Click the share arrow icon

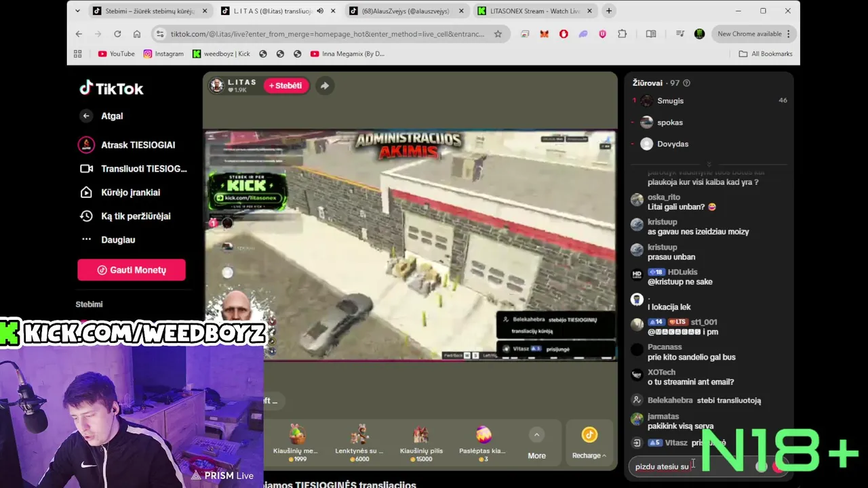[325, 85]
